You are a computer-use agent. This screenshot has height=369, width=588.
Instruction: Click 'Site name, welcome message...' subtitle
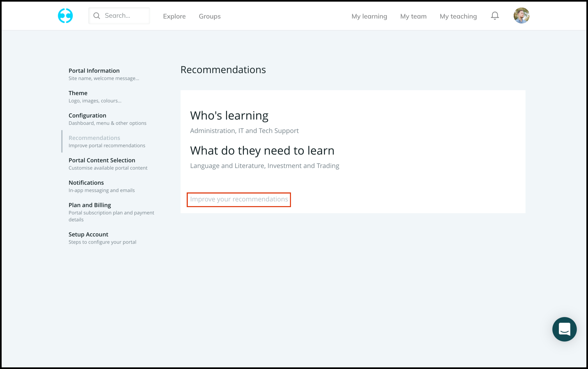tap(104, 78)
